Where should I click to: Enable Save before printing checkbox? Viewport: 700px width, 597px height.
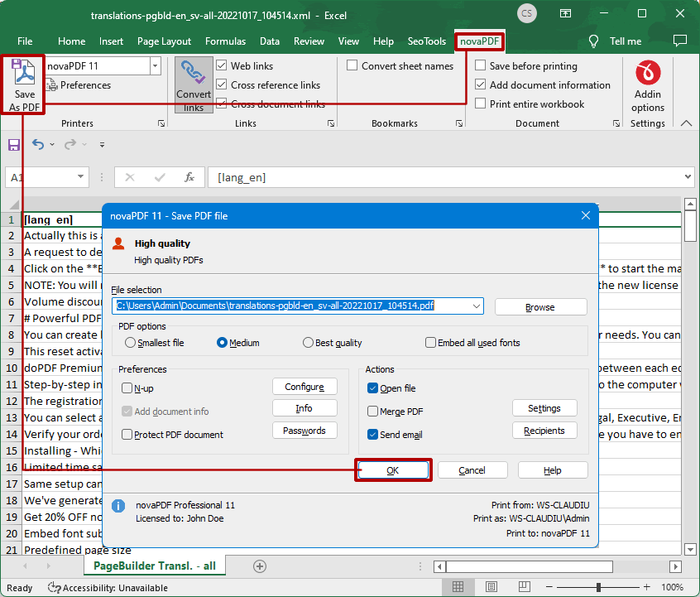click(481, 65)
